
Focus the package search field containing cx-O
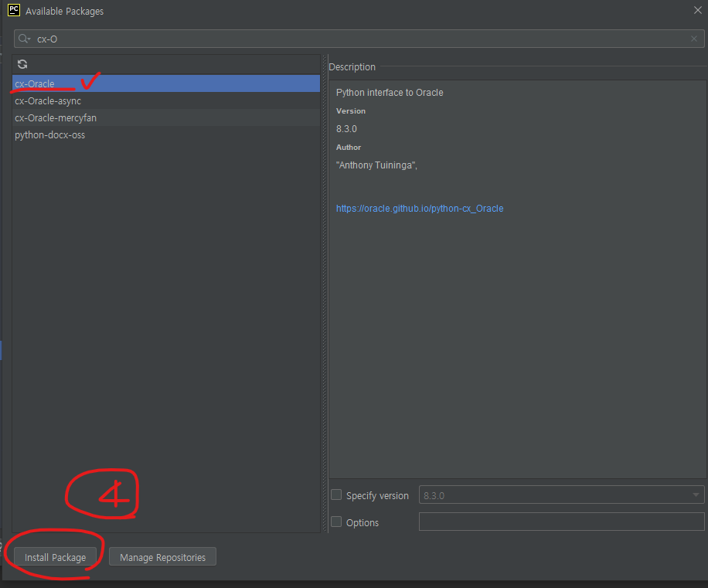point(359,39)
